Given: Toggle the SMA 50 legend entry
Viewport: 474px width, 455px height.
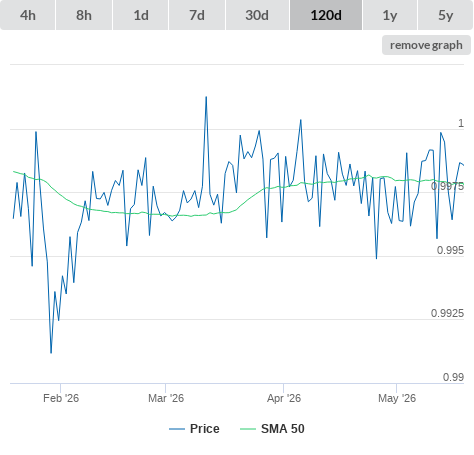Looking at the screenshot, I should pyautogui.click(x=283, y=429).
